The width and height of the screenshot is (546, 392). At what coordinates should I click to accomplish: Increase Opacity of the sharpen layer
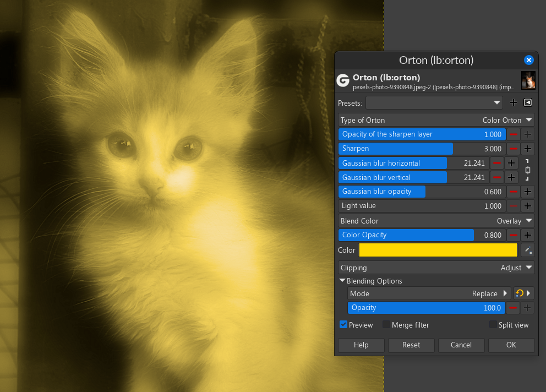coord(528,134)
